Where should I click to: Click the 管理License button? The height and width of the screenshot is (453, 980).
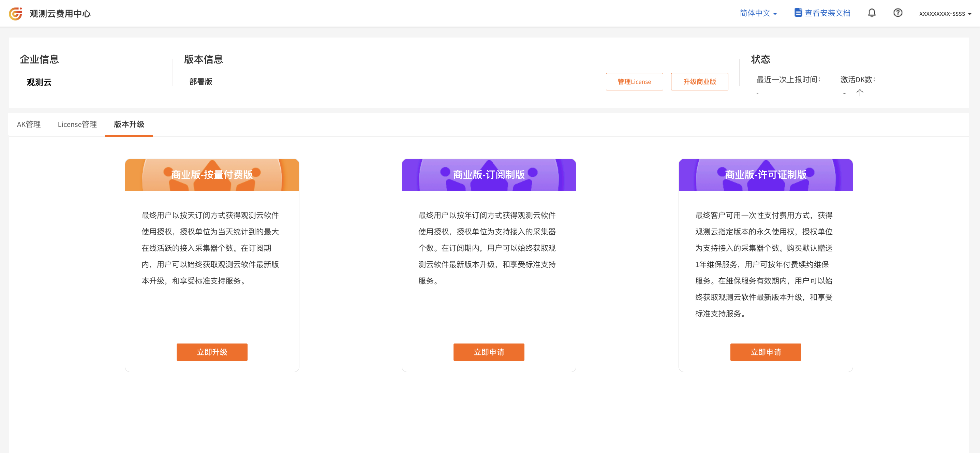(634, 82)
